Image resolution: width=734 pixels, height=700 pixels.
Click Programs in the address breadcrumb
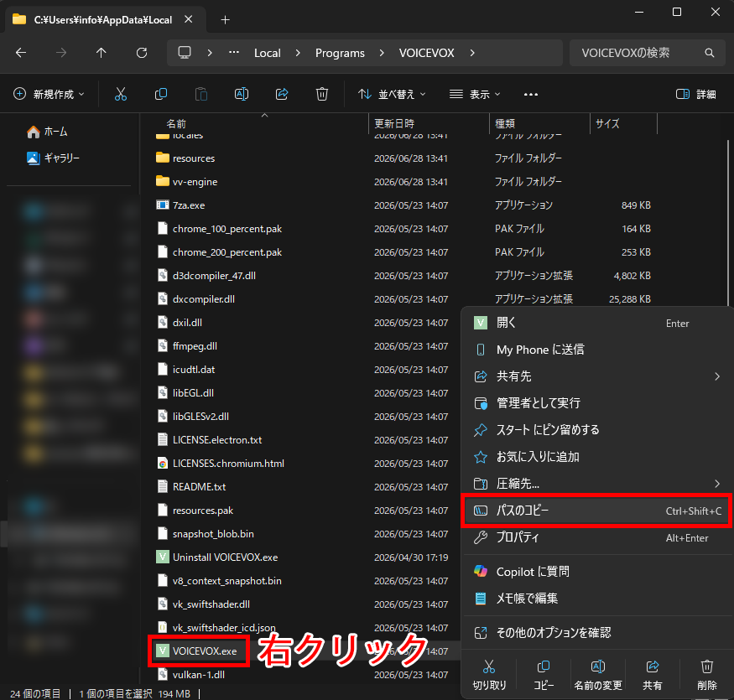coord(340,53)
